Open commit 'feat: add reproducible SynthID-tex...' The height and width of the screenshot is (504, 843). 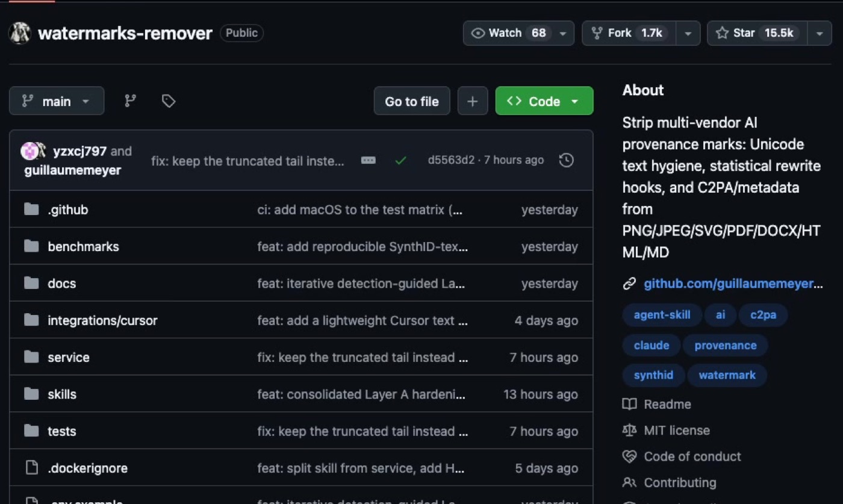click(x=362, y=246)
